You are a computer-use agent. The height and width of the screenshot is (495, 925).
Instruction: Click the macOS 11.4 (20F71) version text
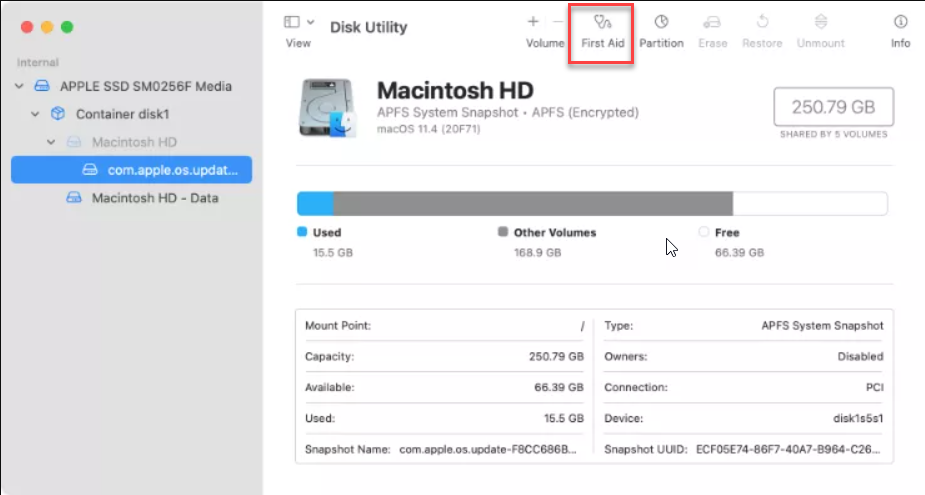[428, 129]
